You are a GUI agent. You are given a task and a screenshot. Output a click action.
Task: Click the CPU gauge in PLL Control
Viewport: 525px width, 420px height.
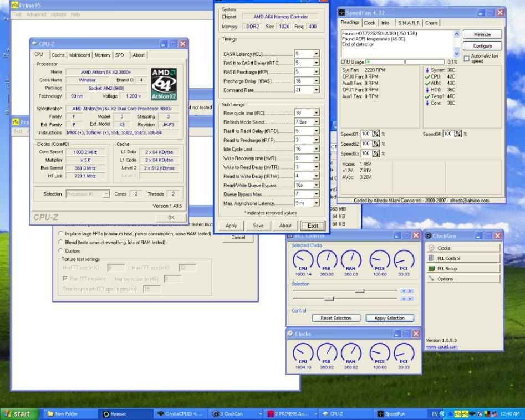tap(303, 260)
